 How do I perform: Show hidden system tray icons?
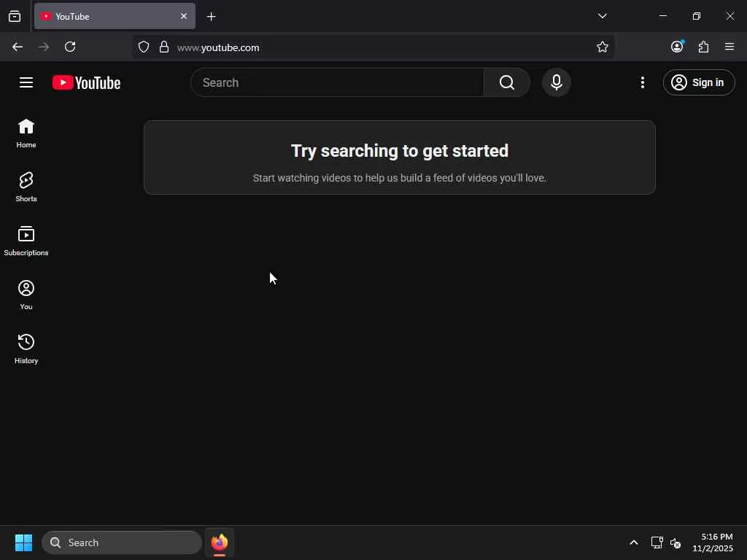point(634,542)
